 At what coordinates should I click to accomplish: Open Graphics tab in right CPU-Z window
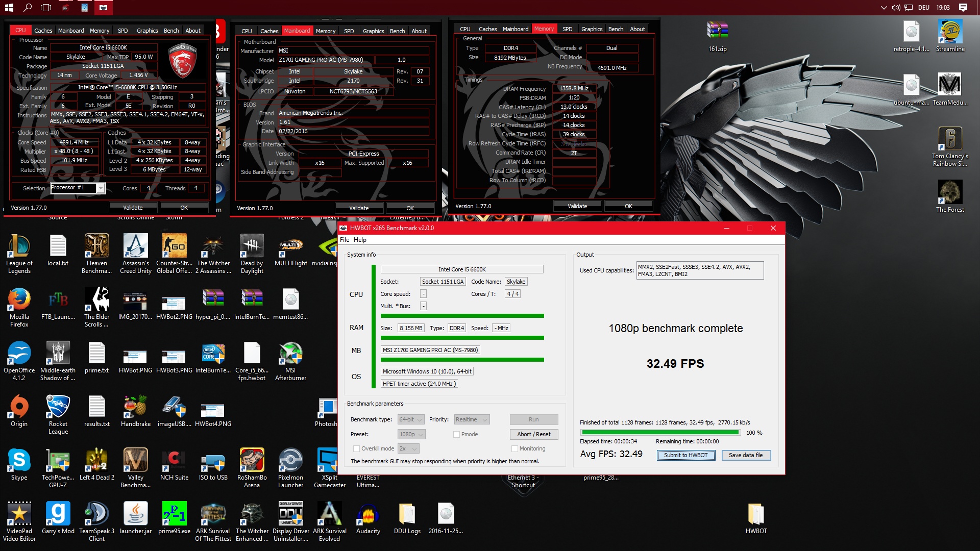point(592,29)
